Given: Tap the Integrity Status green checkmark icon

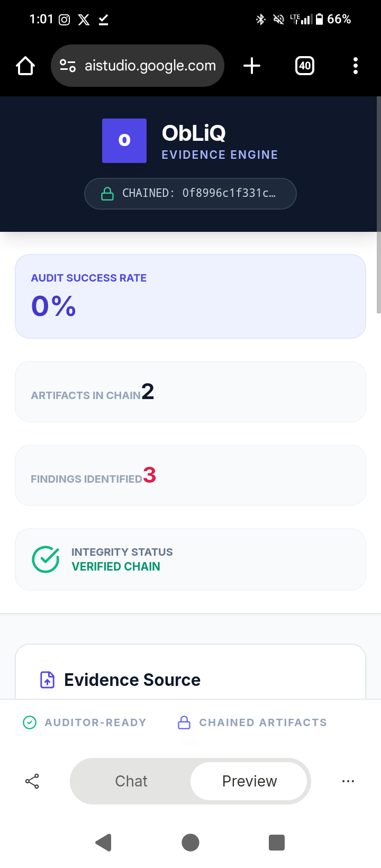Looking at the screenshot, I should pos(46,559).
